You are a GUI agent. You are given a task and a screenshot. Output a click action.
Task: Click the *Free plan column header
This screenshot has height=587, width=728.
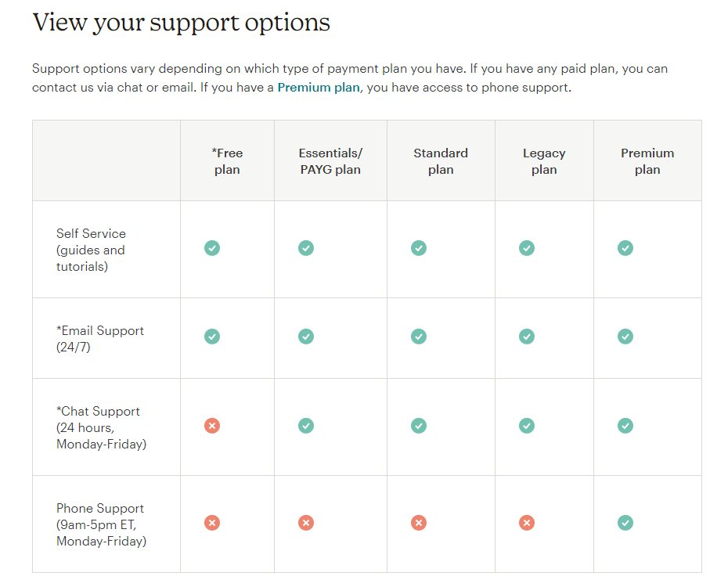pos(227,161)
